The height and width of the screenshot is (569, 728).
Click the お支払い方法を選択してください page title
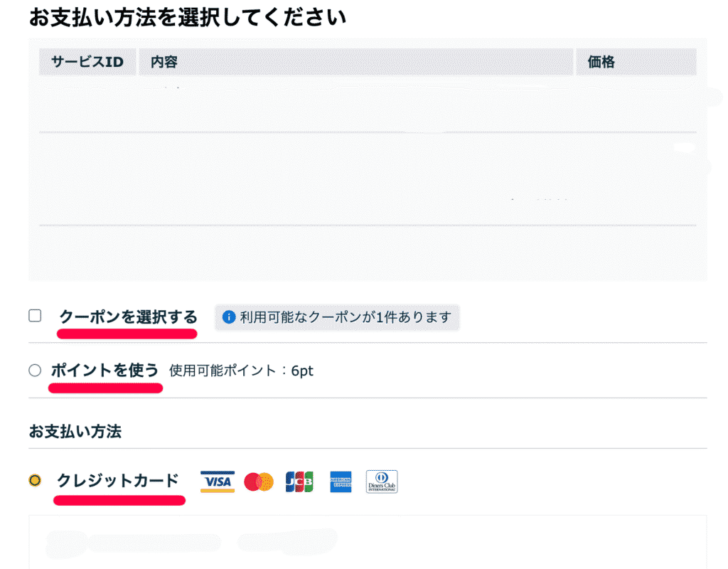pos(188,17)
